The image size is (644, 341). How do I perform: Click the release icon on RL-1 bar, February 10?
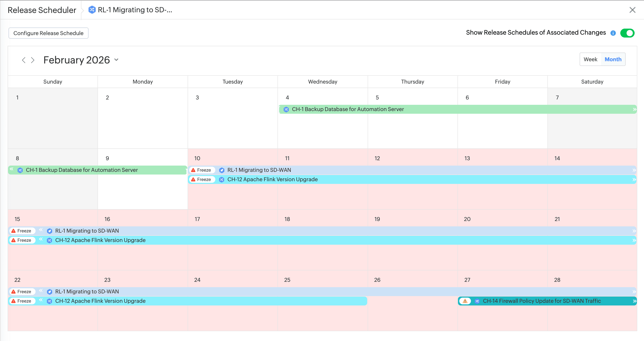coord(222,170)
